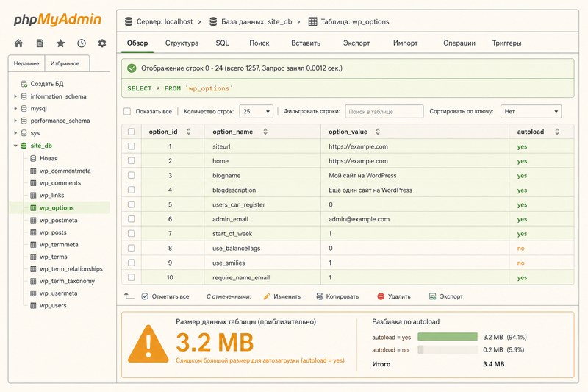The height and width of the screenshot is (392, 588).
Task: Click the wp_terms table icon
Action: coord(33,257)
